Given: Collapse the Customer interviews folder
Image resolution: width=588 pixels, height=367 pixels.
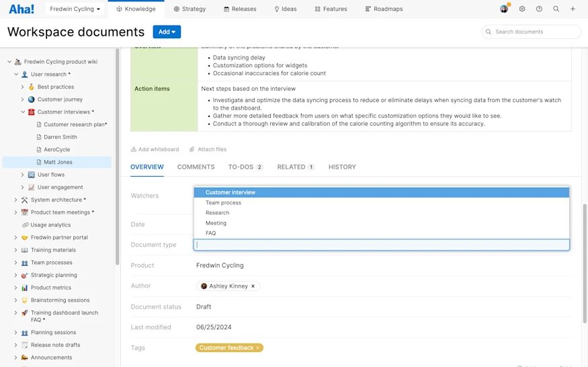Looking at the screenshot, I should [x=22, y=112].
